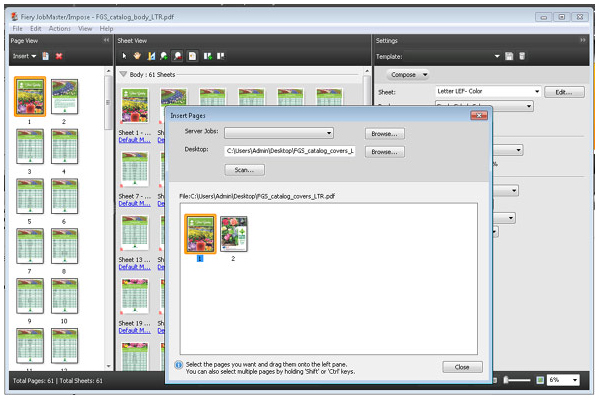
Task: Close the Insert Pages dialog with Close button
Action: click(x=462, y=367)
